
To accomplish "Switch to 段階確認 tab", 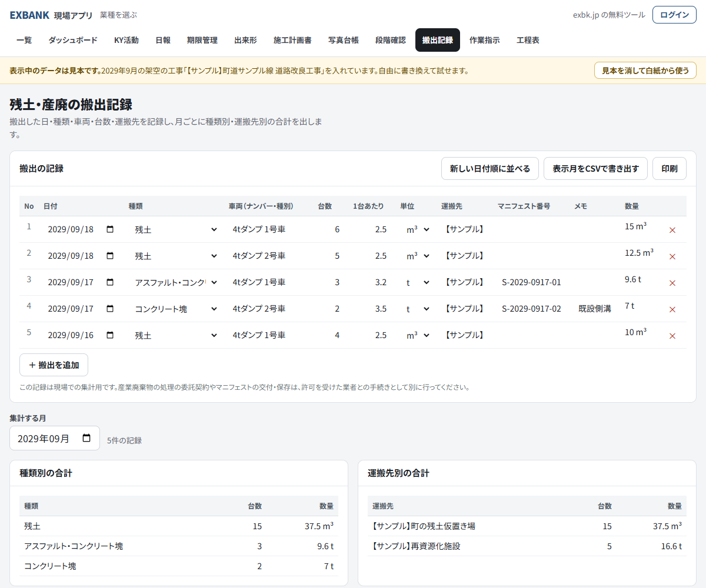I will [391, 40].
